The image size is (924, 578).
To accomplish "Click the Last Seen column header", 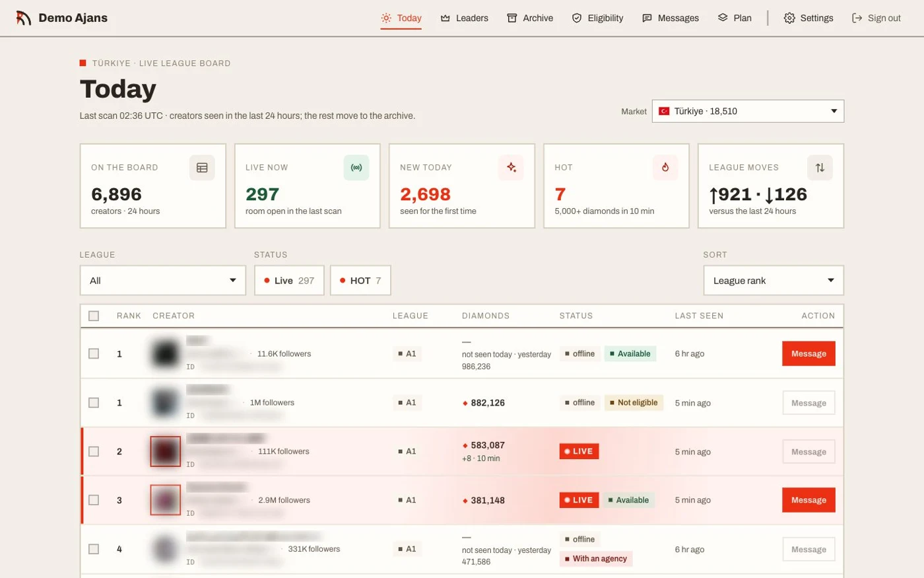I will [x=699, y=316].
